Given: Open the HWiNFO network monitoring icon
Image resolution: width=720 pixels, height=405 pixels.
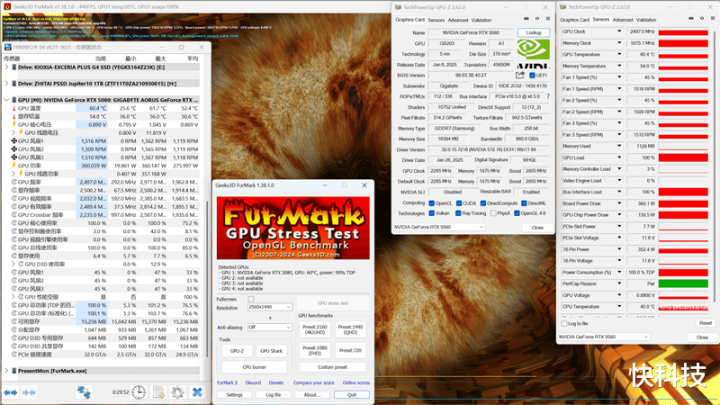Looking at the screenshot, I should [x=84, y=392].
